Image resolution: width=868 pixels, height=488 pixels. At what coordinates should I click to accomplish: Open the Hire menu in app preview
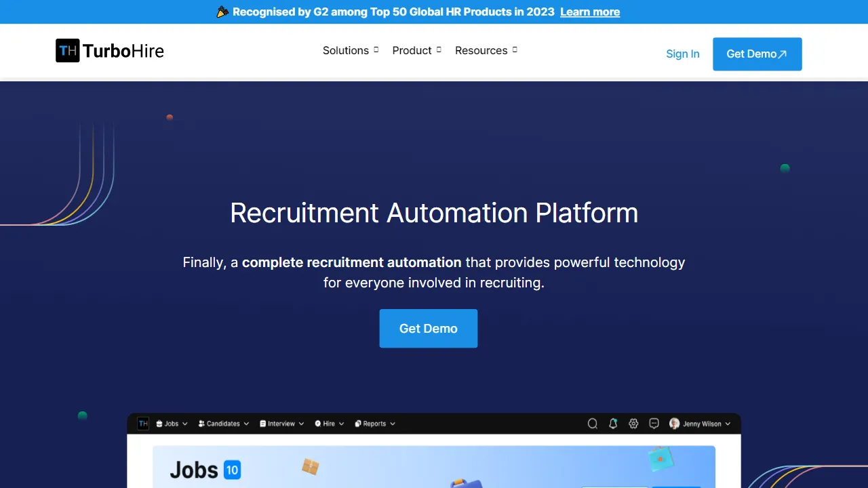point(330,424)
